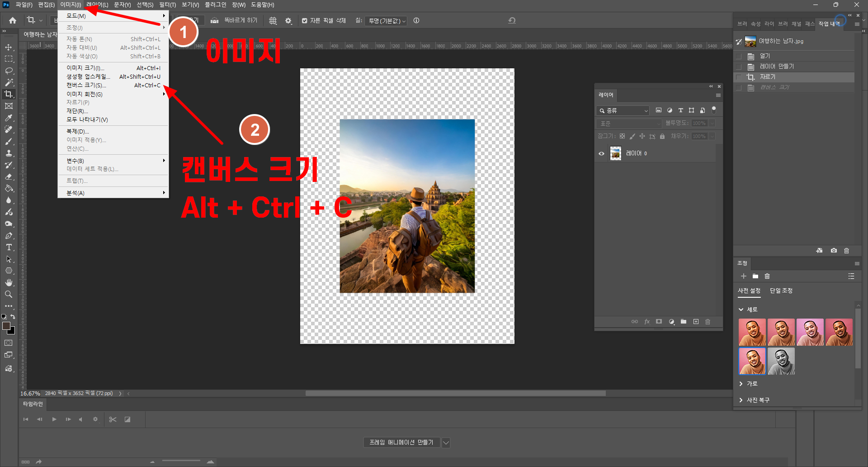Switch to the 단일 조정 tab

coord(781,291)
